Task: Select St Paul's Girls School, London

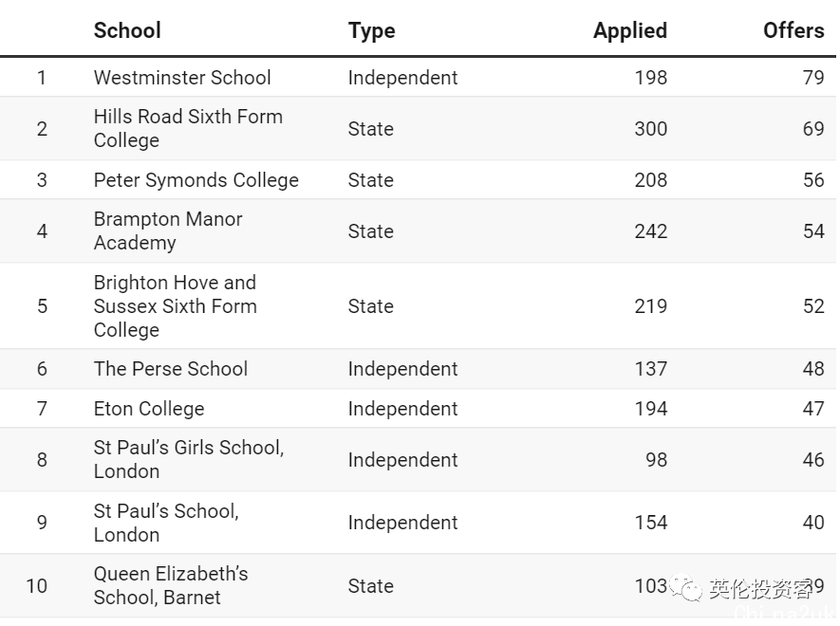Action: pos(188,459)
